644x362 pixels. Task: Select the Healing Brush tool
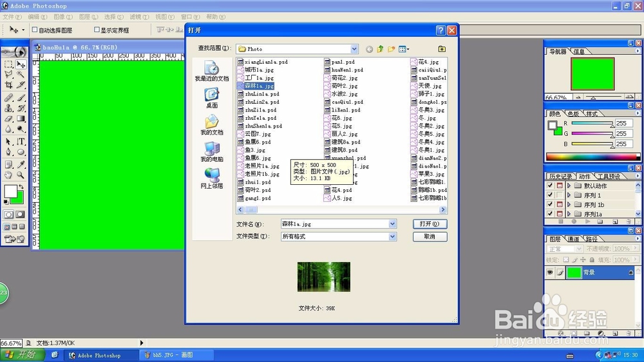click(8, 98)
